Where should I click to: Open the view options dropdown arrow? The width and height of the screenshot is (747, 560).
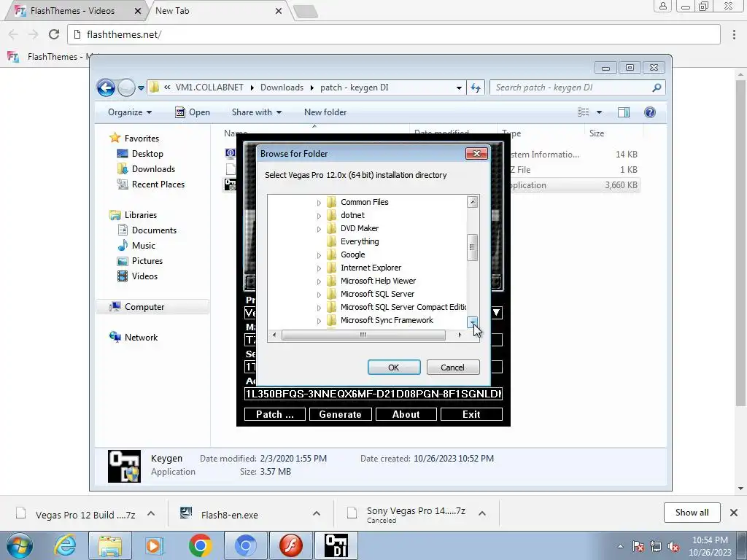pos(600,112)
